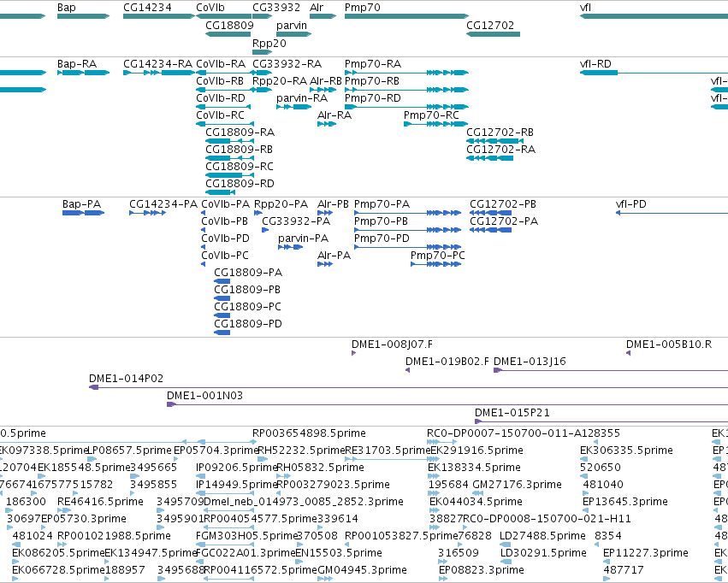
Task: Click the CoVIb-RB transcript label
Action: click(220, 80)
